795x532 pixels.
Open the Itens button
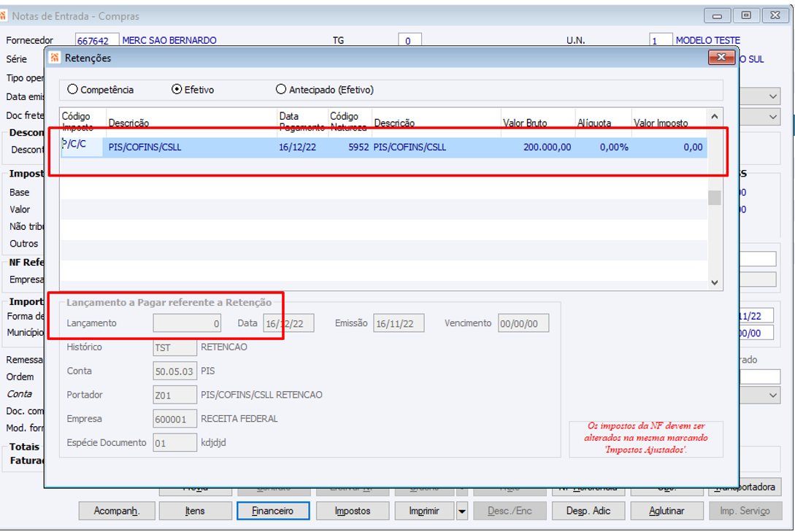[x=195, y=511]
